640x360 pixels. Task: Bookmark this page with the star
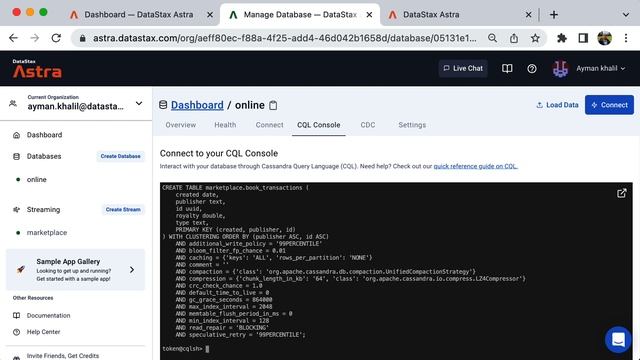click(535, 38)
